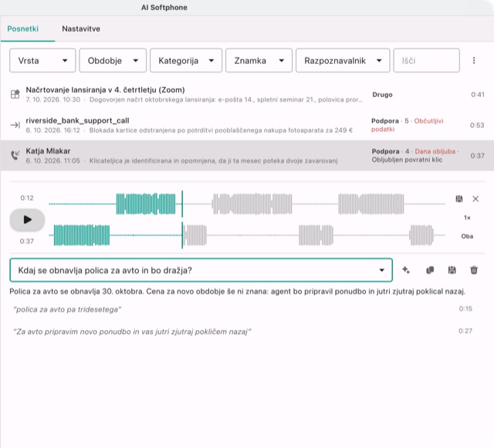Seek in the upper waveform track
Screen dimensions: 494x448
pyautogui.click(x=247, y=204)
